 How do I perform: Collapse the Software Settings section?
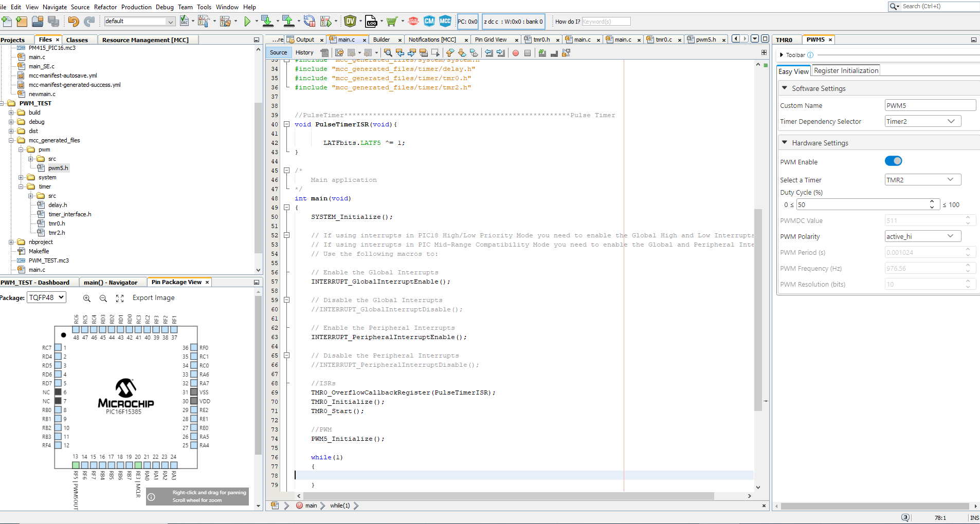click(x=785, y=88)
